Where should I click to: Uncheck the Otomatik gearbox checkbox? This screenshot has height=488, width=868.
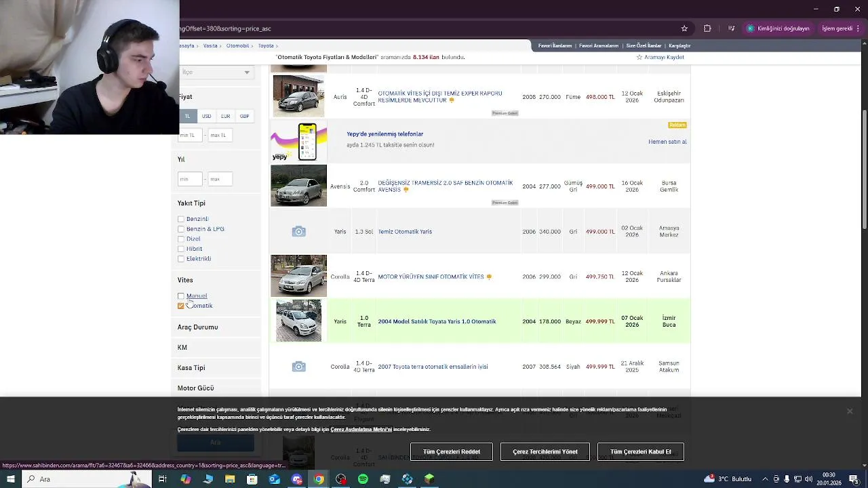click(x=181, y=306)
